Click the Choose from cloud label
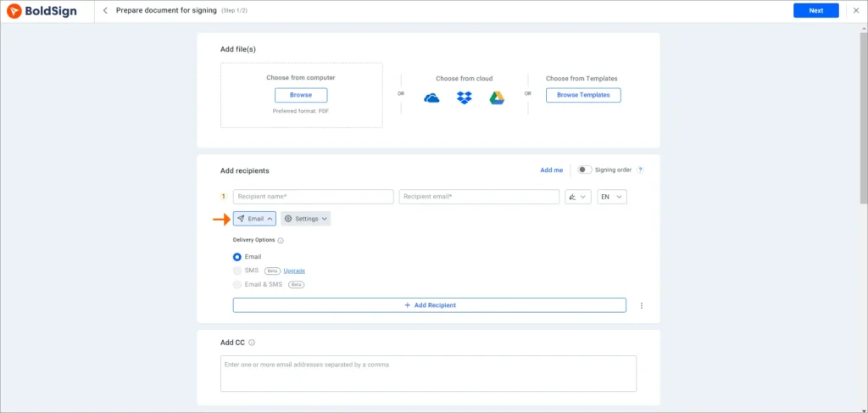 pos(464,79)
